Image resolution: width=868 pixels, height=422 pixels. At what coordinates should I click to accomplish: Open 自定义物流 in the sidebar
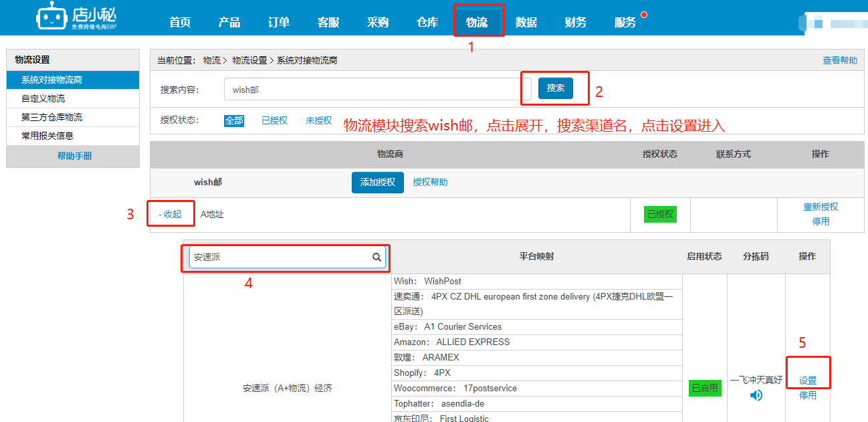point(73,98)
